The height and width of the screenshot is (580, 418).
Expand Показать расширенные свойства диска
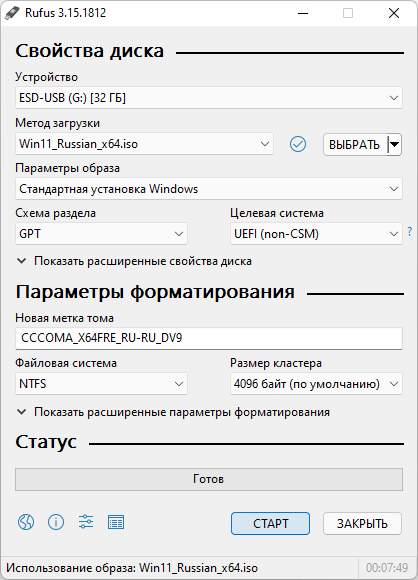click(134, 261)
